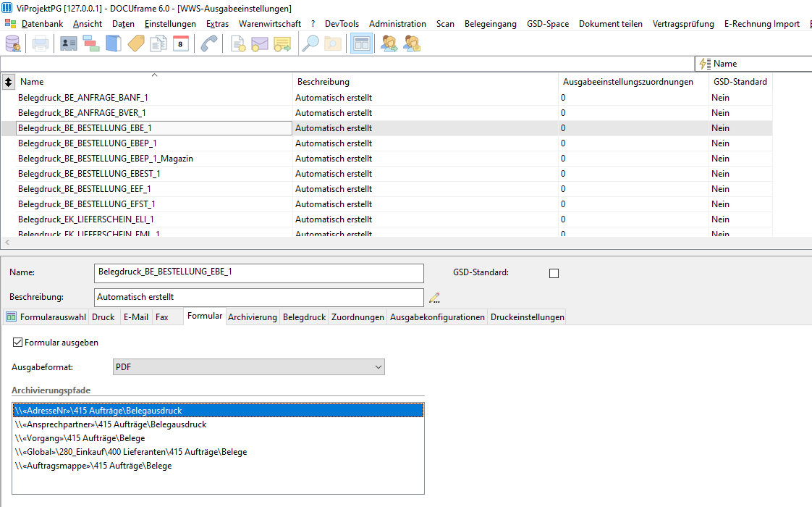Image resolution: width=812 pixels, height=507 pixels.
Task: Toggle the GSD-Standard checkbox
Action: coord(554,273)
